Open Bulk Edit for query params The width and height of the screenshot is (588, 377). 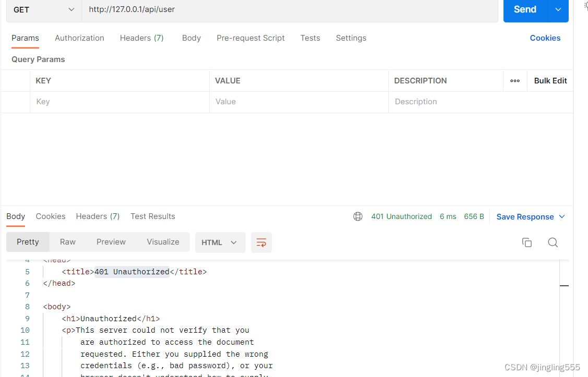(550, 81)
